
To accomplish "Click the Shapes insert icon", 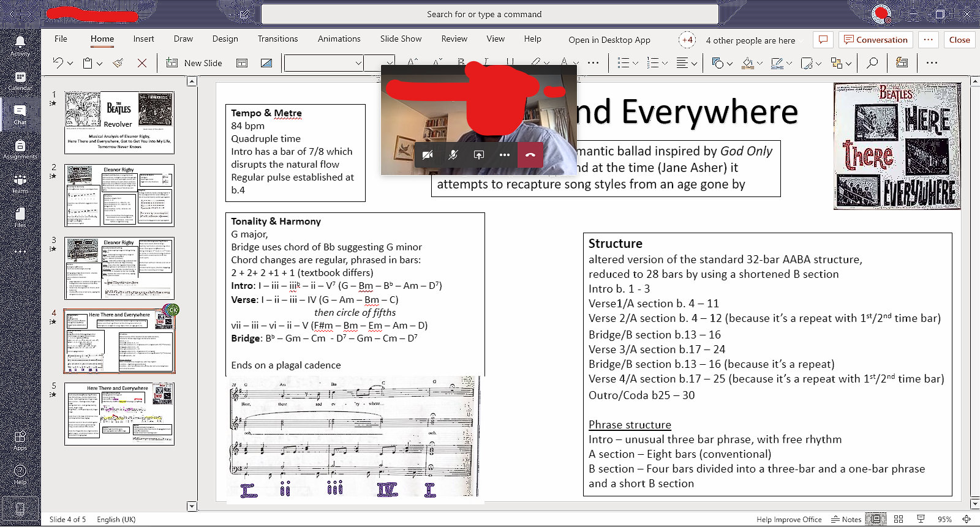I will point(718,62).
